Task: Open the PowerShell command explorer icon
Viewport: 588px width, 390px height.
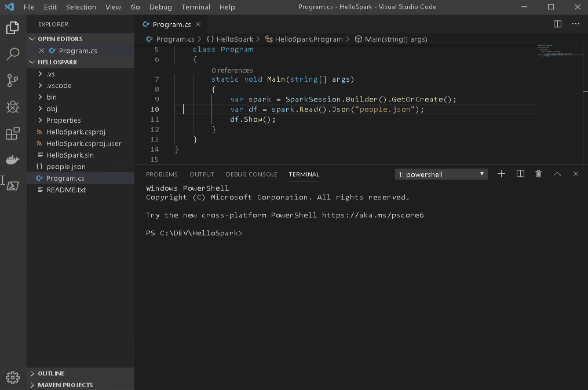Action: click(13, 185)
